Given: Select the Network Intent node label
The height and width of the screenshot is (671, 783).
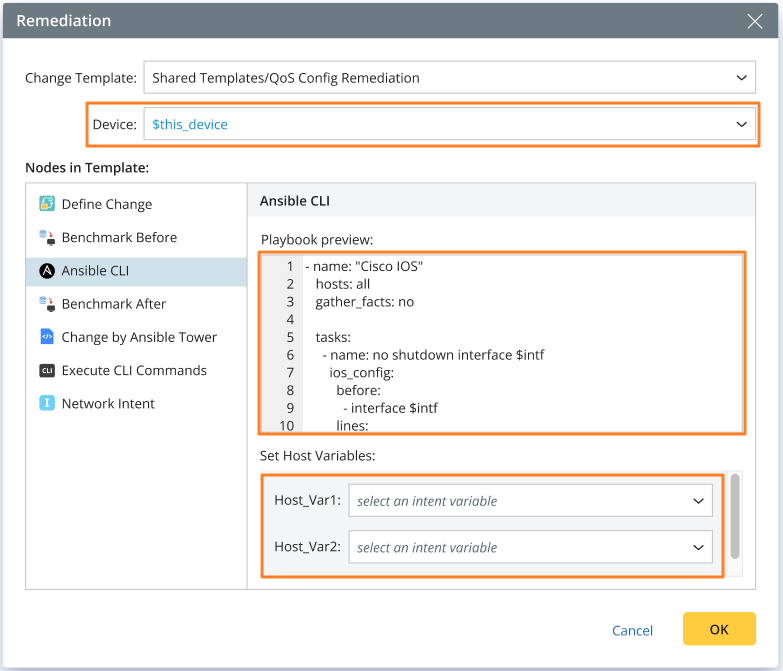Looking at the screenshot, I should tap(108, 404).
